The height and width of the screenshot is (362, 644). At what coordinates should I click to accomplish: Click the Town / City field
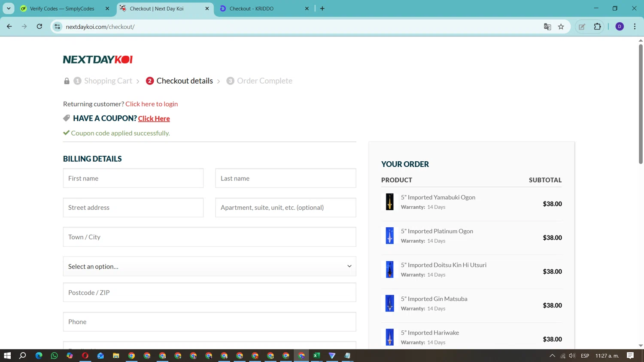click(x=210, y=237)
